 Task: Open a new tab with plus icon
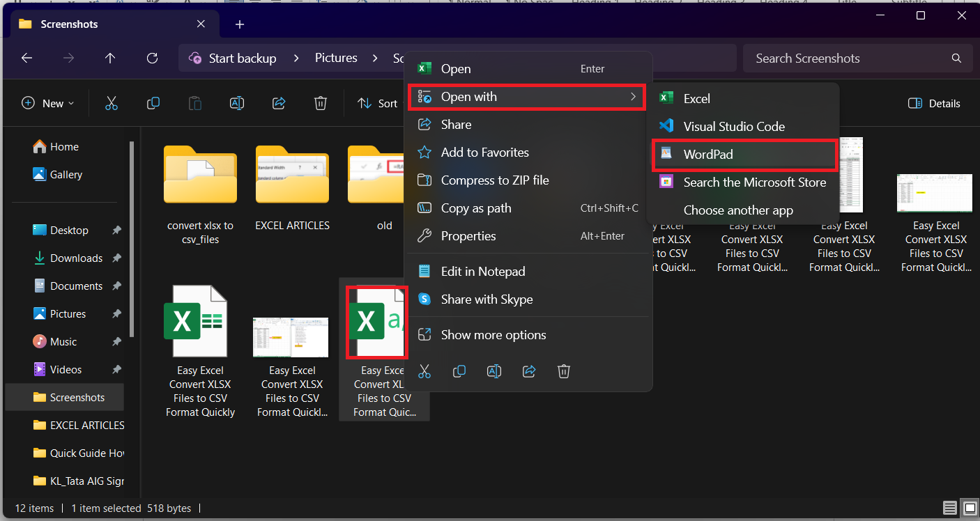[x=240, y=24]
